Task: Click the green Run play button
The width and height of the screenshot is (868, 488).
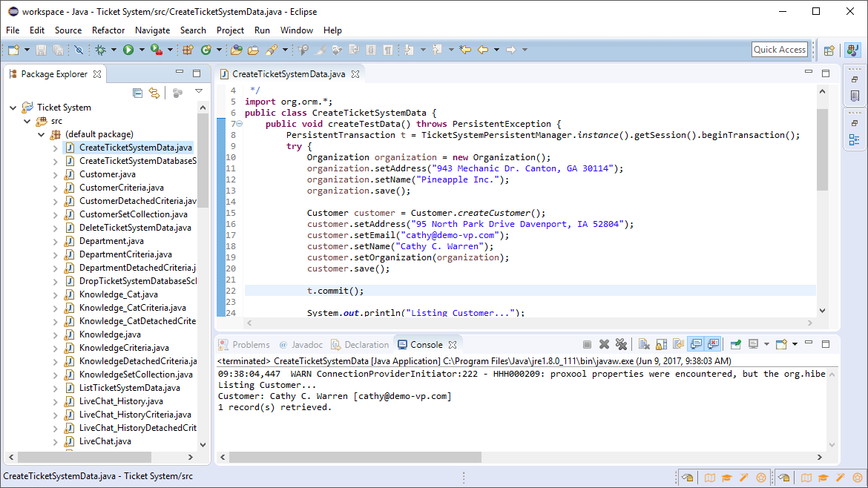Action: pos(128,50)
